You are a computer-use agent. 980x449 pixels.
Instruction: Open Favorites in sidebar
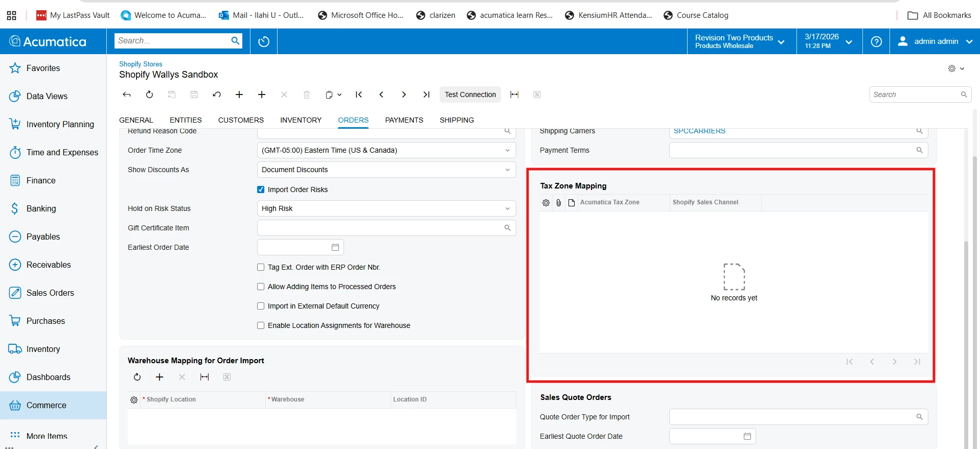point(53,68)
